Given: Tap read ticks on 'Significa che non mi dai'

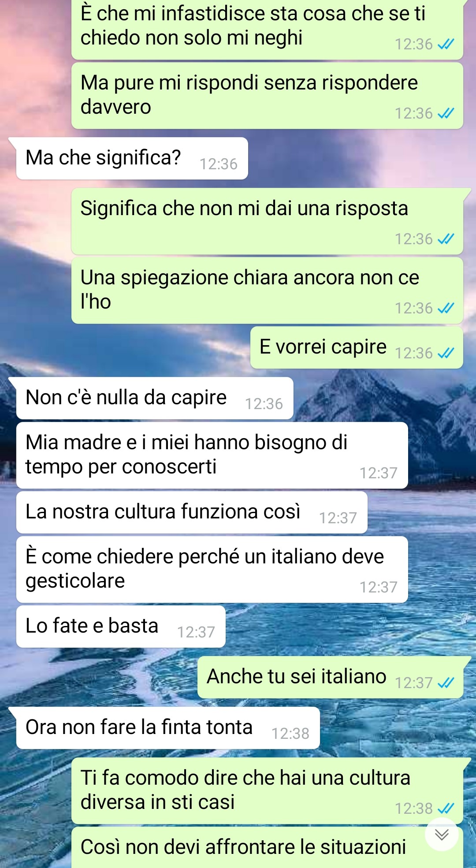Looking at the screenshot, I should point(446,239).
